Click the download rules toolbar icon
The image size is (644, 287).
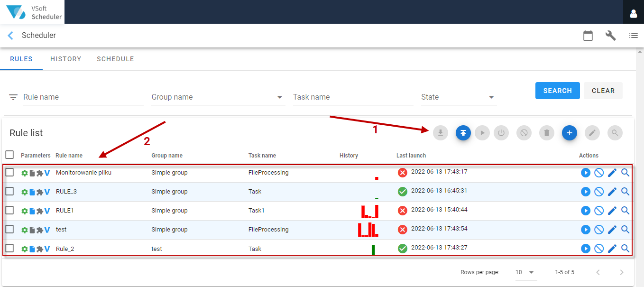pyautogui.click(x=441, y=133)
